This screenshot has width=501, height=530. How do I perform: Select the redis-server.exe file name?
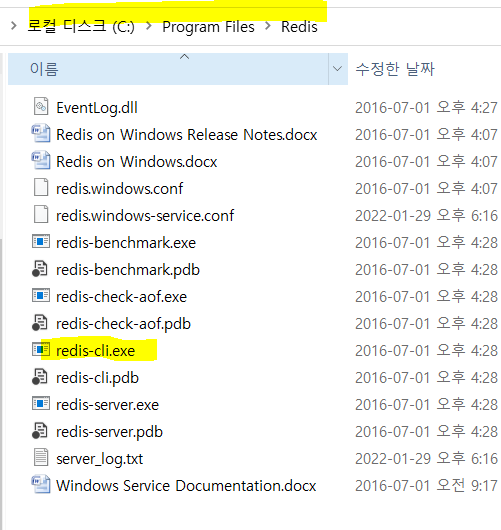click(107, 405)
